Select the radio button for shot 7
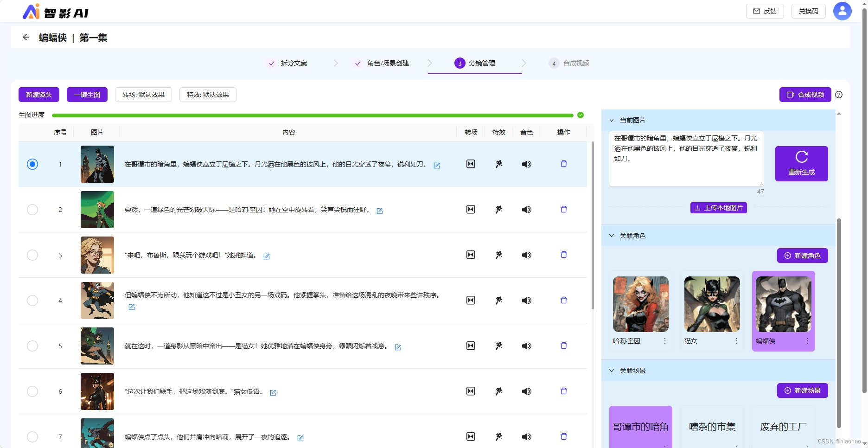868x448 pixels. point(32,437)
